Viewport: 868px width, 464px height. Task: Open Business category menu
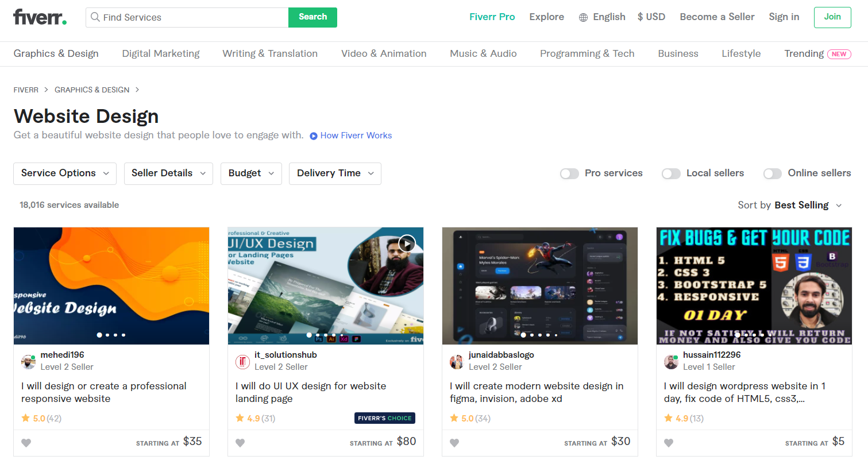pos(678,53)
